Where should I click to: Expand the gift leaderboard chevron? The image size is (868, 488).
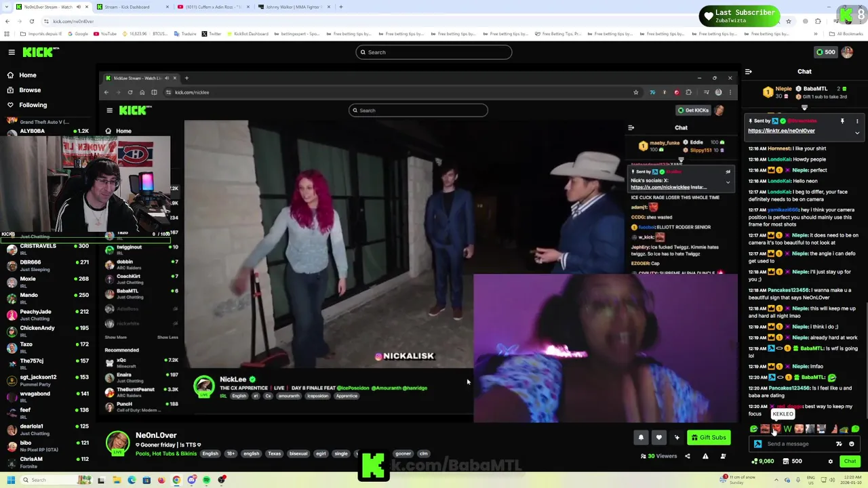pyautogui.click(x=804, y=108)
